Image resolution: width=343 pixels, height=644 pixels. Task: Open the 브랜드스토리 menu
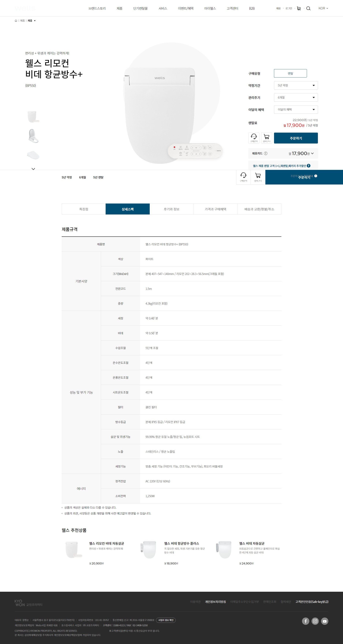[97, 8]
